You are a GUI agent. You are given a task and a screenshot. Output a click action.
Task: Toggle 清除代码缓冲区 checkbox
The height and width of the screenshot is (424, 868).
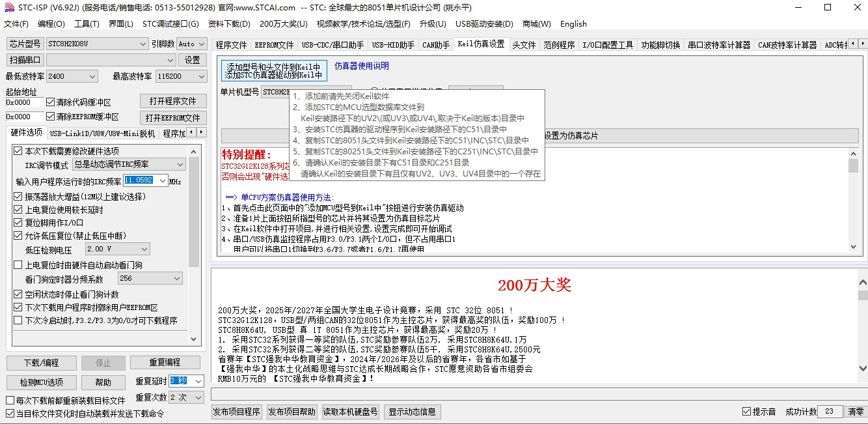(51, 102)
